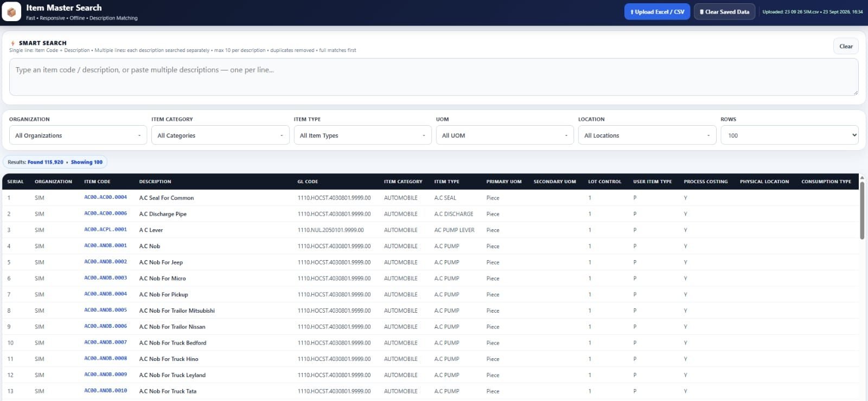Open item code AC00.ANOB.0005 link
Image resolution: width=868 pixels, height=401 pixels.
[105, 310]
